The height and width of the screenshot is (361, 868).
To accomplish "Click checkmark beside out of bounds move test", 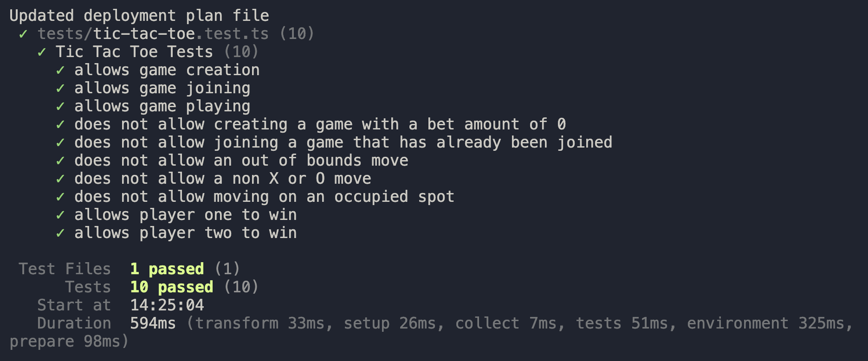I will (60, 161).
